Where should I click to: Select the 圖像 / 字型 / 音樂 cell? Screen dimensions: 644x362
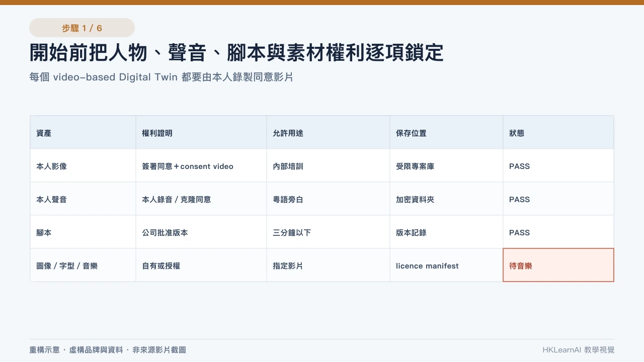[x=83, y=265]
